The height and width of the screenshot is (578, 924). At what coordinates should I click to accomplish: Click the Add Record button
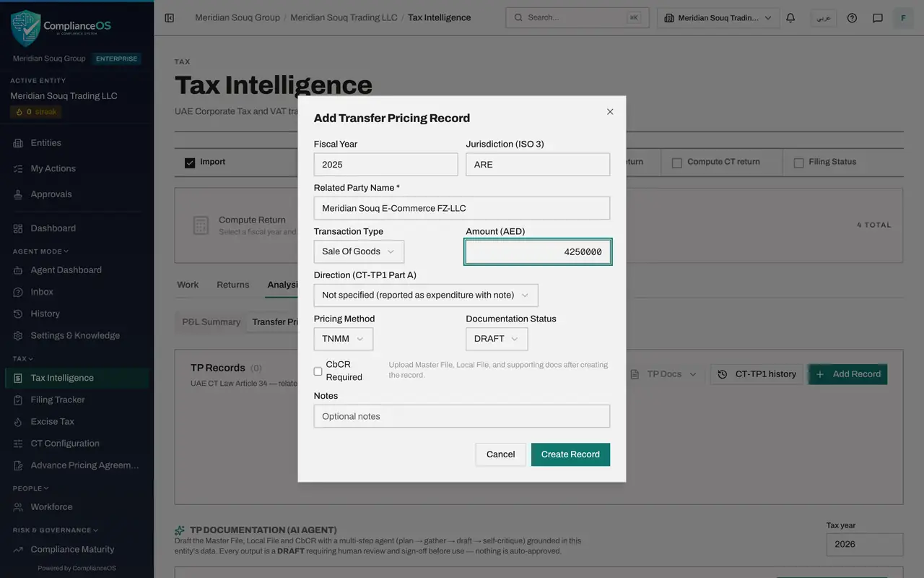848,374
